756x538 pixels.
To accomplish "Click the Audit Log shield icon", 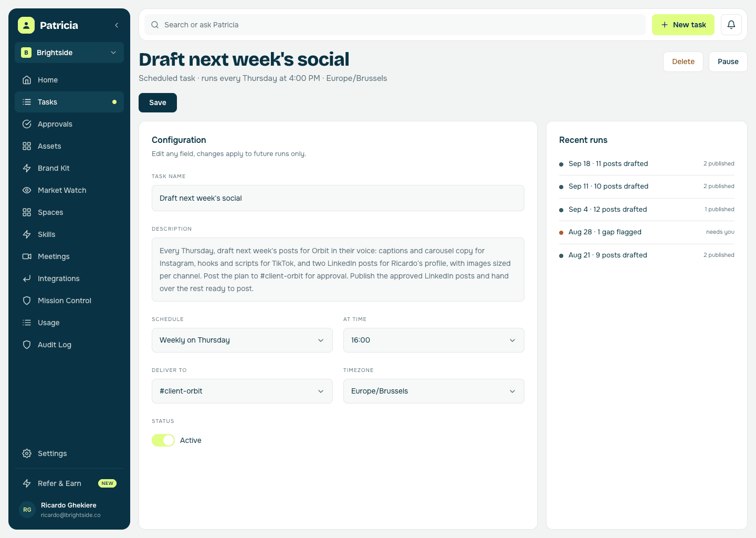I will coord(27,345).
